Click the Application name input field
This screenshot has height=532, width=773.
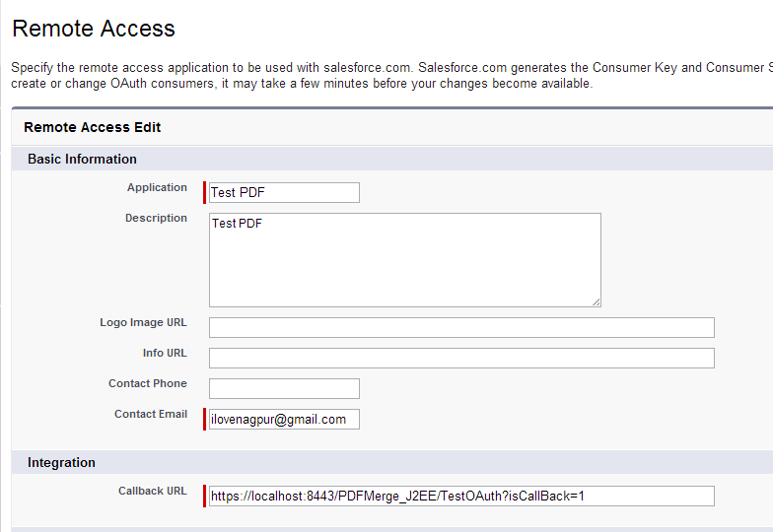coord(284,193)
